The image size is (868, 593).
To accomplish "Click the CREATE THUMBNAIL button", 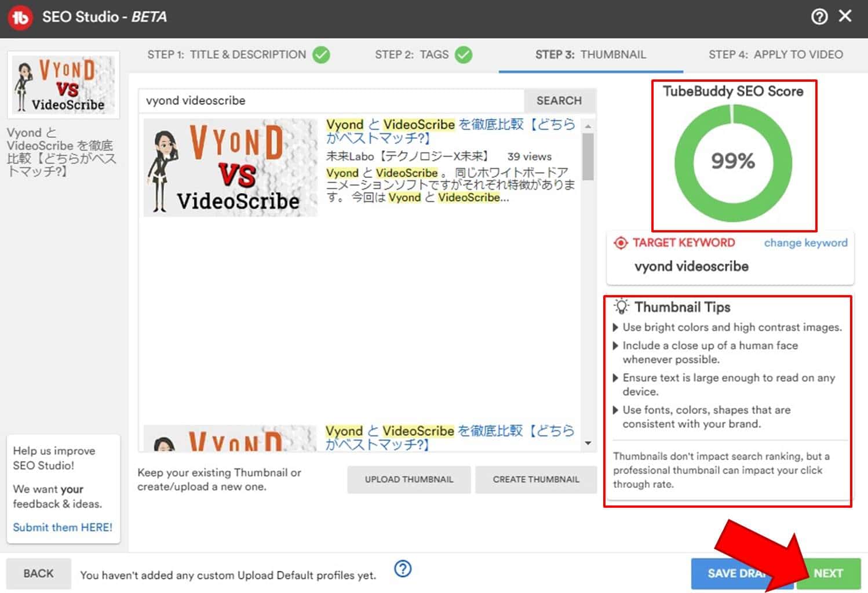I will [x=536, y=479].
